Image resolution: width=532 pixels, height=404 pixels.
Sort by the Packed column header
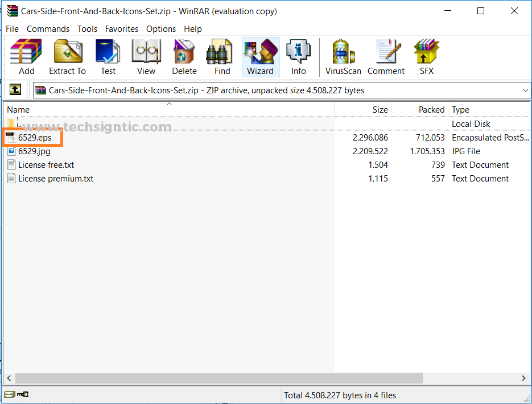click(x=420, y=110)
